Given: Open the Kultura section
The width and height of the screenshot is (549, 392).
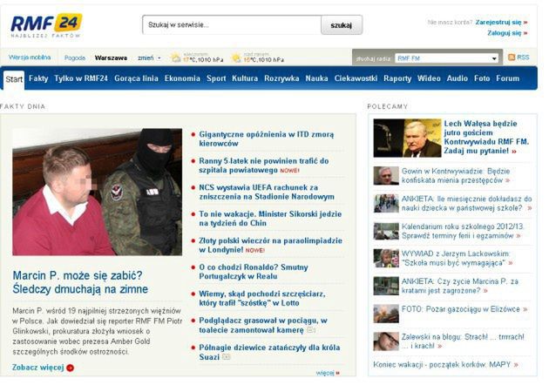Looking at the screenshot, I should pos(245,78).
